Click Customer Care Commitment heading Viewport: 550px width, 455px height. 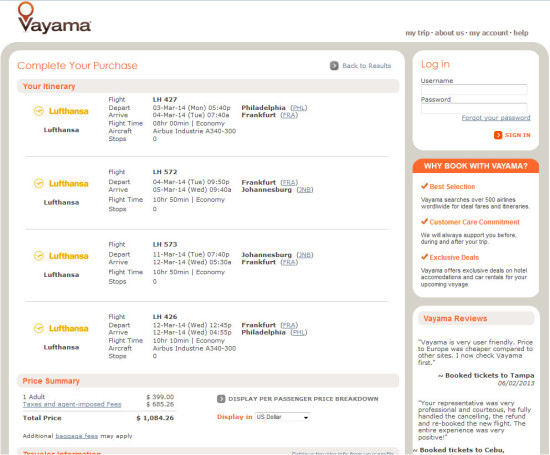point(475,222)
